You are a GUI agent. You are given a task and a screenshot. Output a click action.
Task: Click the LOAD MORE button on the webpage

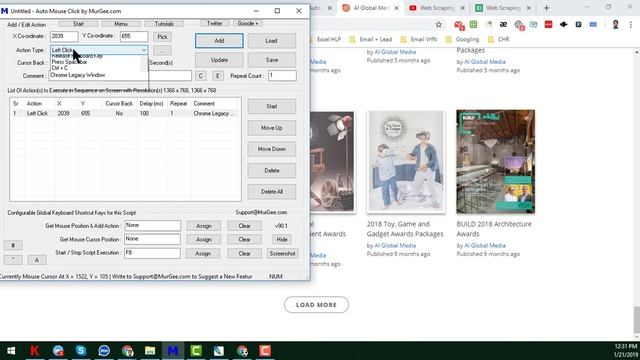[x=316, y=304]
